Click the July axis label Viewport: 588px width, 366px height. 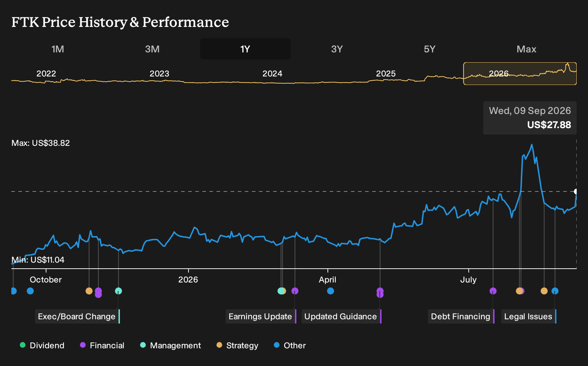tap(468, 280)
